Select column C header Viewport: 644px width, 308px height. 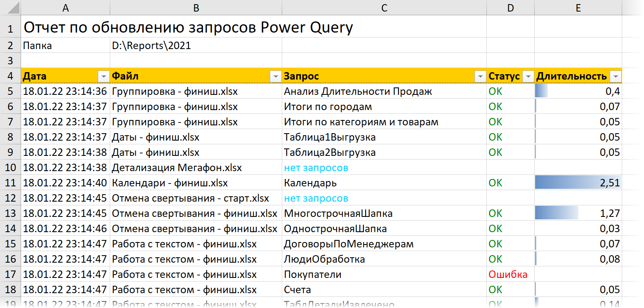click(x=384, y=8)
